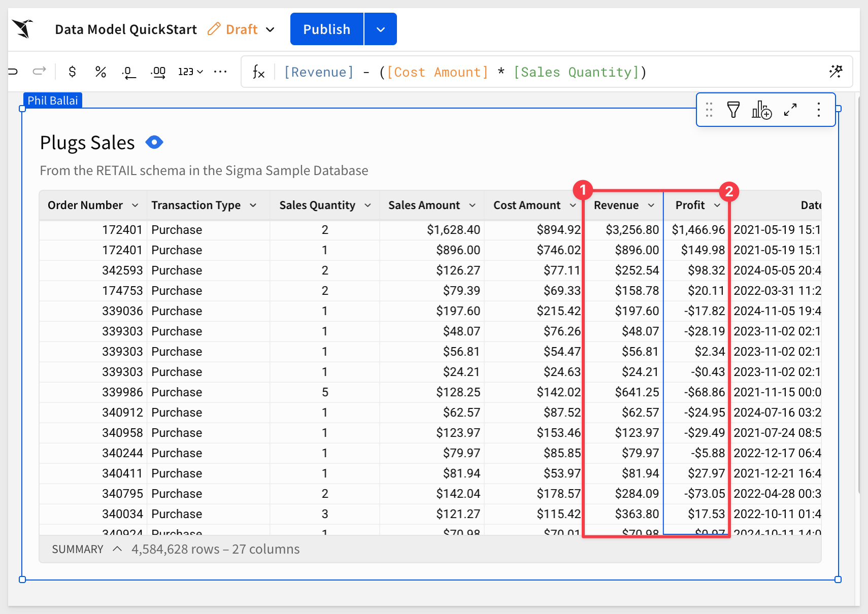This screenshot has width=868, height=614.
Task: Apply currency dollar format
Action: click(72, 72)
